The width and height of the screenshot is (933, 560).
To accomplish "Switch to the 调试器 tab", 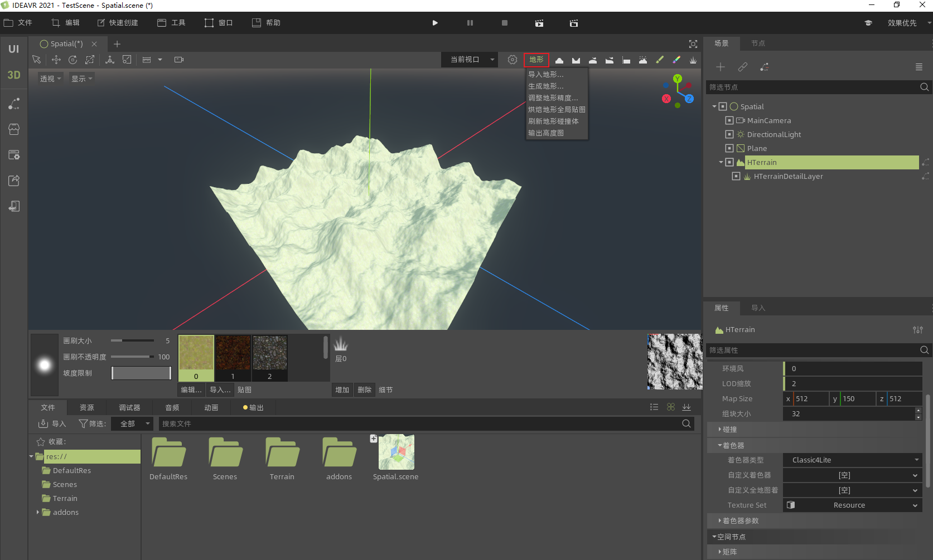I will [129, 407].
